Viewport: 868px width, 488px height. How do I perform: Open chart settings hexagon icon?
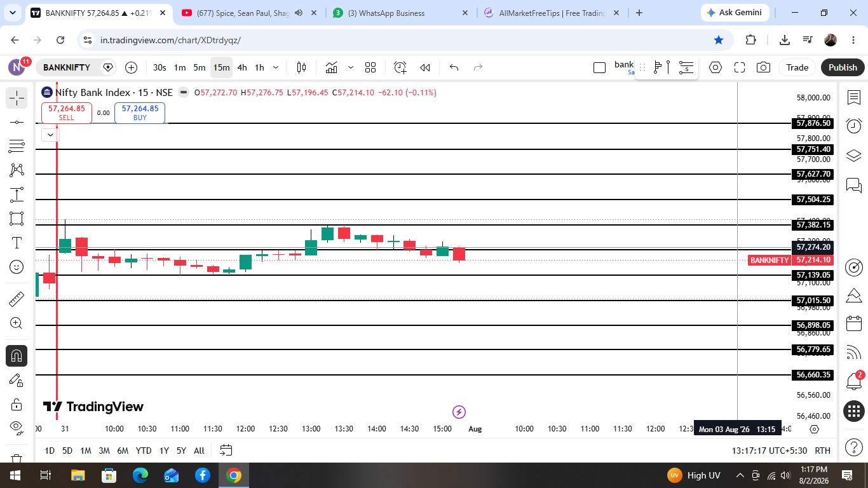pyautogui.click(x=715, y=67)
